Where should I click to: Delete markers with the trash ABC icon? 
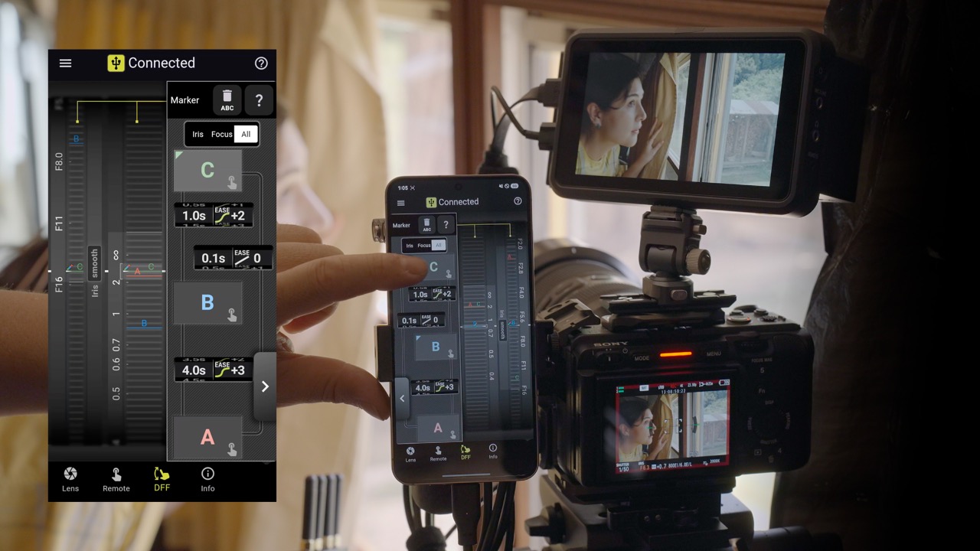click(x=227, y=99)
